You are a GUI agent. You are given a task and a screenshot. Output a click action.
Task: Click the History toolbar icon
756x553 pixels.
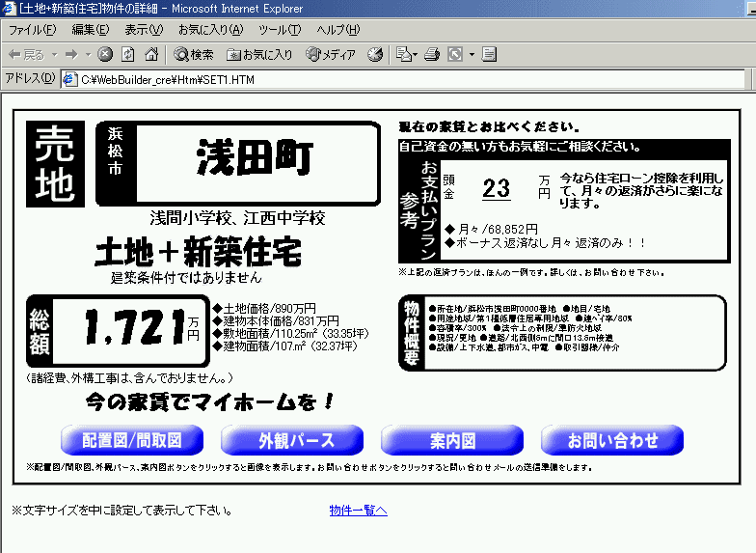(375, 54)
